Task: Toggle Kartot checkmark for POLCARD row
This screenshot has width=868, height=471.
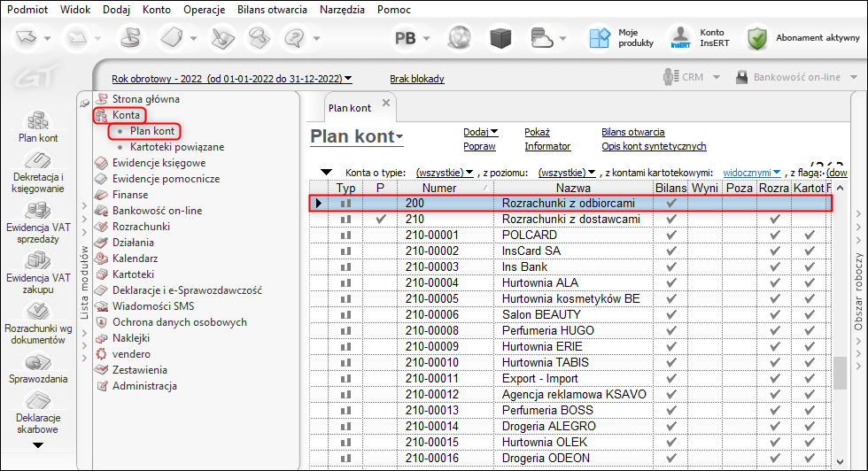Action: tap(810, 235)
